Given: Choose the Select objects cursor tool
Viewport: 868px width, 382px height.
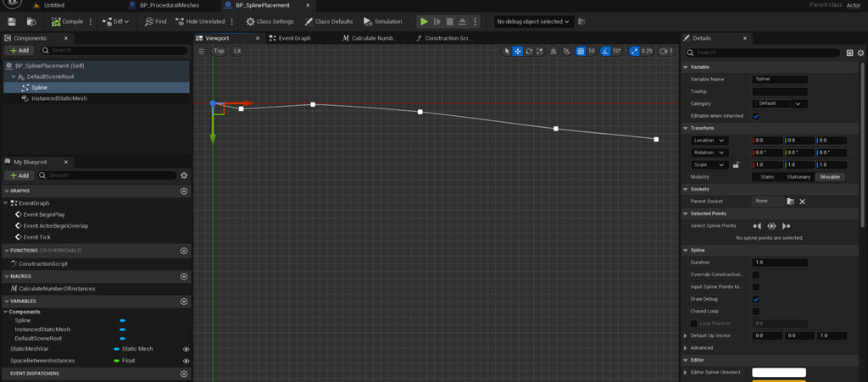Looking at the screenshot, I should coord(507,51).
